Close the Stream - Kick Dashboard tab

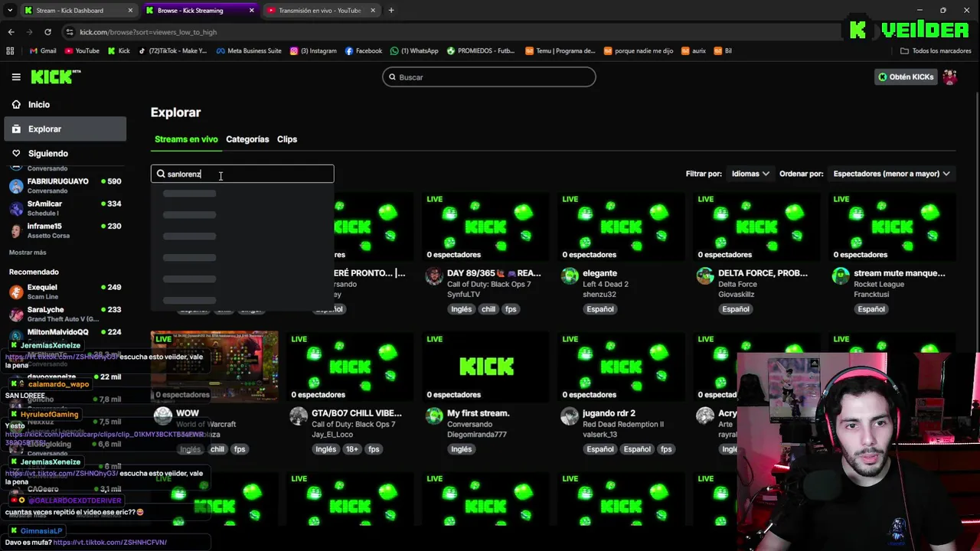[130, 11]
